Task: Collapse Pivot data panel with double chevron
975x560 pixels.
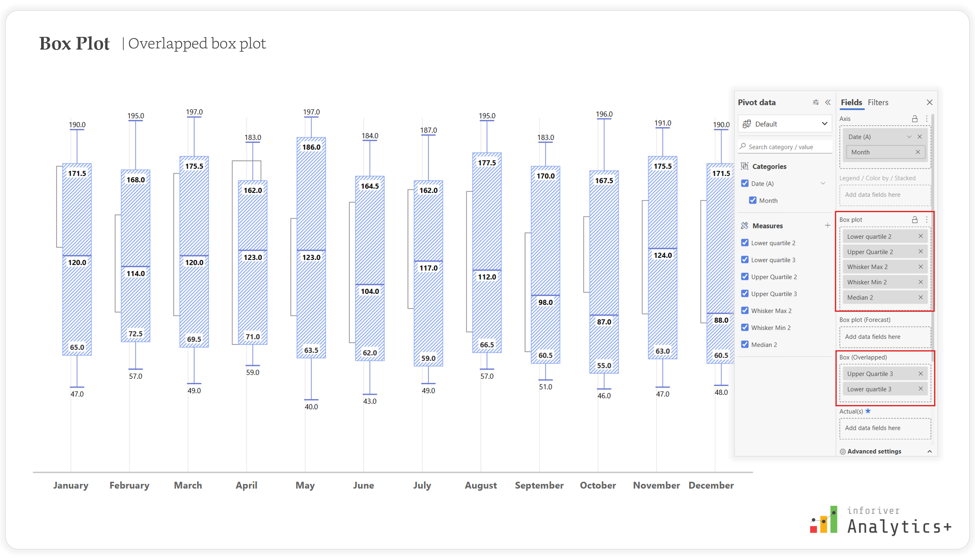Action: click(x=828, y=102)
